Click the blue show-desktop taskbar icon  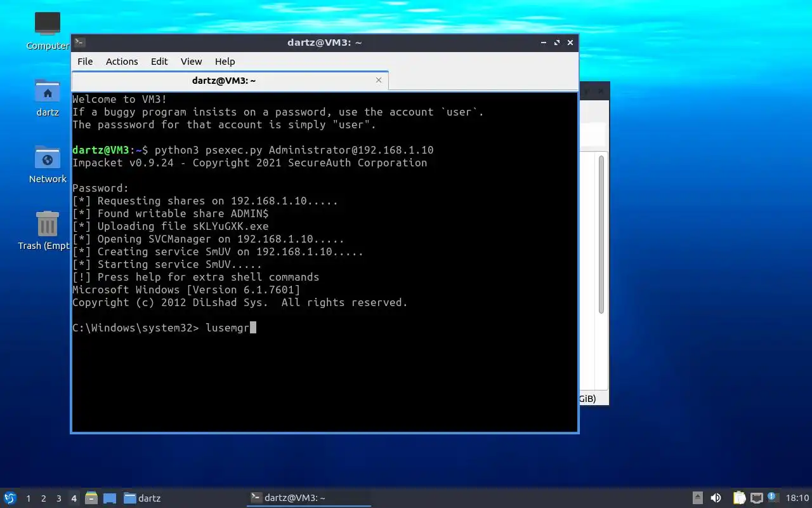[x=110, y=498]
